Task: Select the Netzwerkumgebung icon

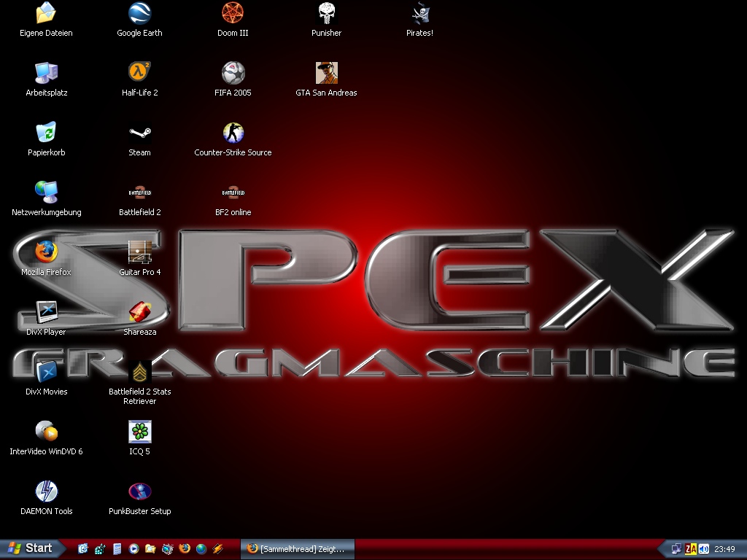Action: (x=46, y=192)
